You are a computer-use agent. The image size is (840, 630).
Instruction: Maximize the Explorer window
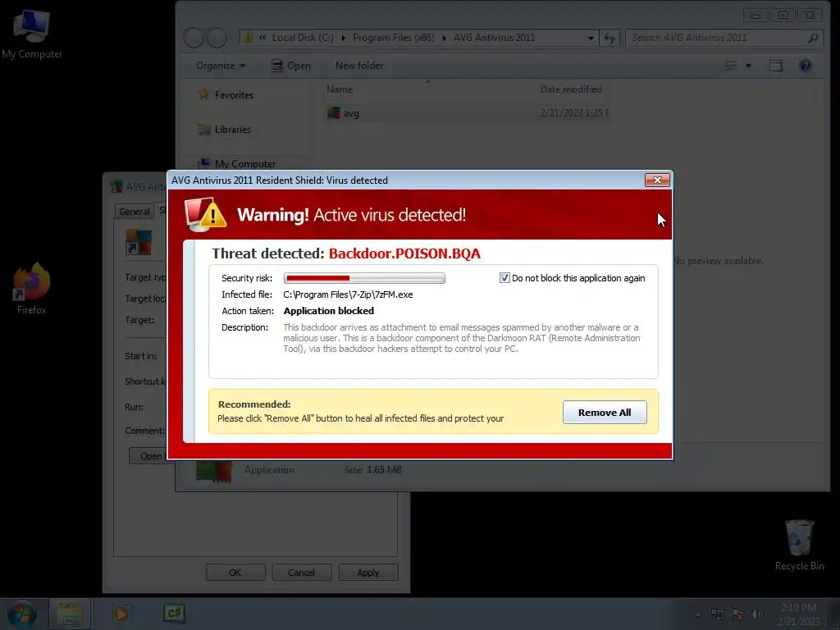[783, 16]
